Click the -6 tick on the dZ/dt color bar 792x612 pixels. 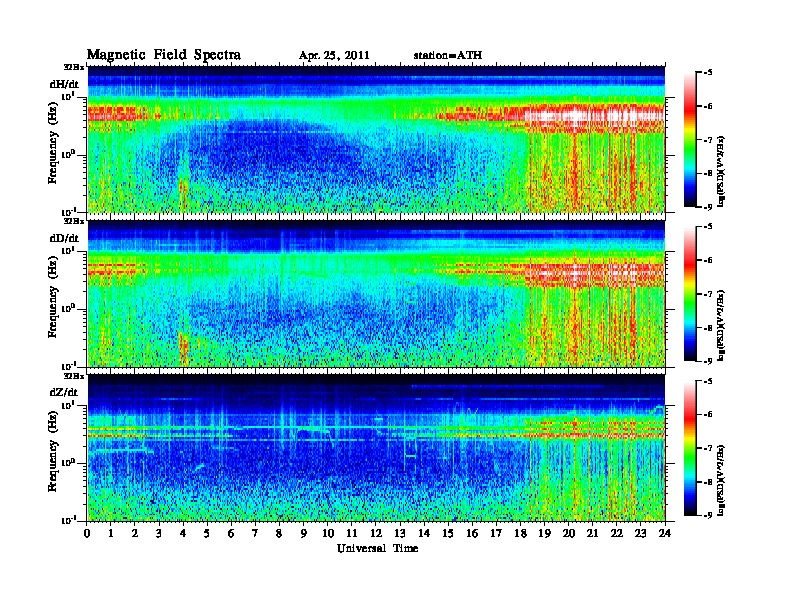(x=708, y=415)
